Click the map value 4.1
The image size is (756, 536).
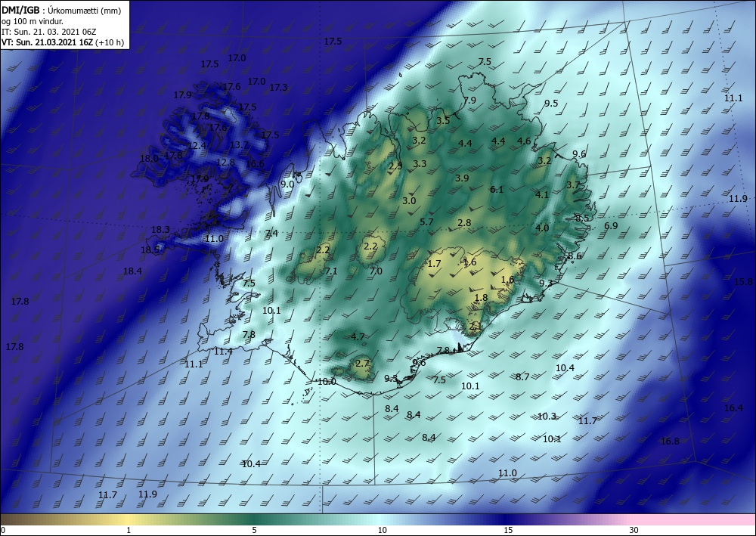542,195
